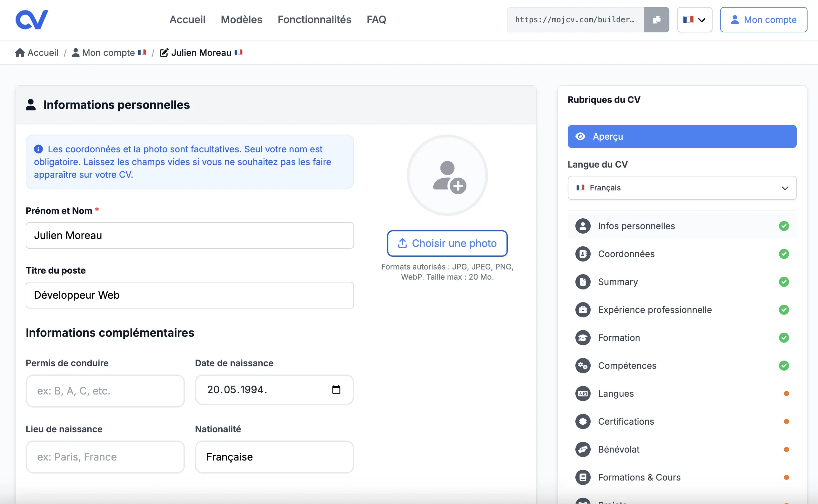The height and width of the screenshot is (504, 818).
Task: Open the date picker calendar icon
Action: tap(336, 389)
